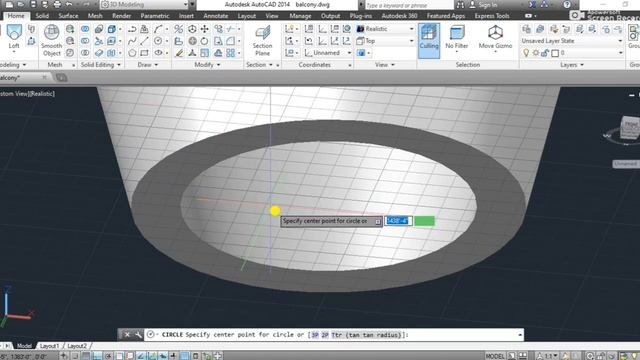The width and height of the screenshot is (640, 360).
Task: Switch to the Layout1 tab
Action: click(x=49, y=346)
